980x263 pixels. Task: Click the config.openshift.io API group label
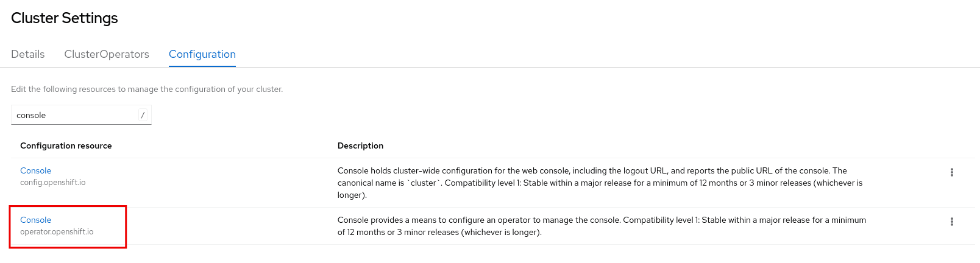click(53, 183)
